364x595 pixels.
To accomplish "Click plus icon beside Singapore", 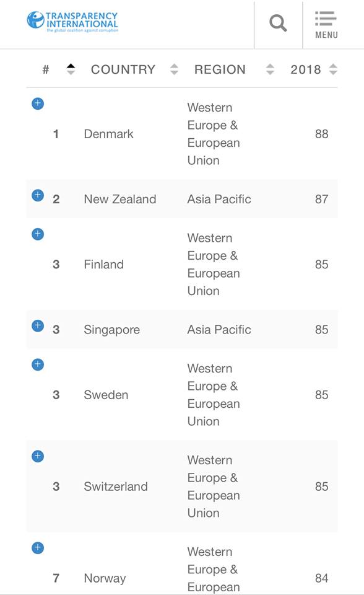I will pyautogui.click(x=38, y=325).
